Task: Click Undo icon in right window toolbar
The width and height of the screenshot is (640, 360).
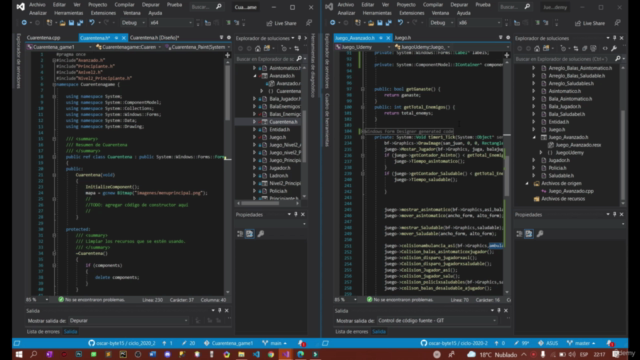Action: click(400, 23)
